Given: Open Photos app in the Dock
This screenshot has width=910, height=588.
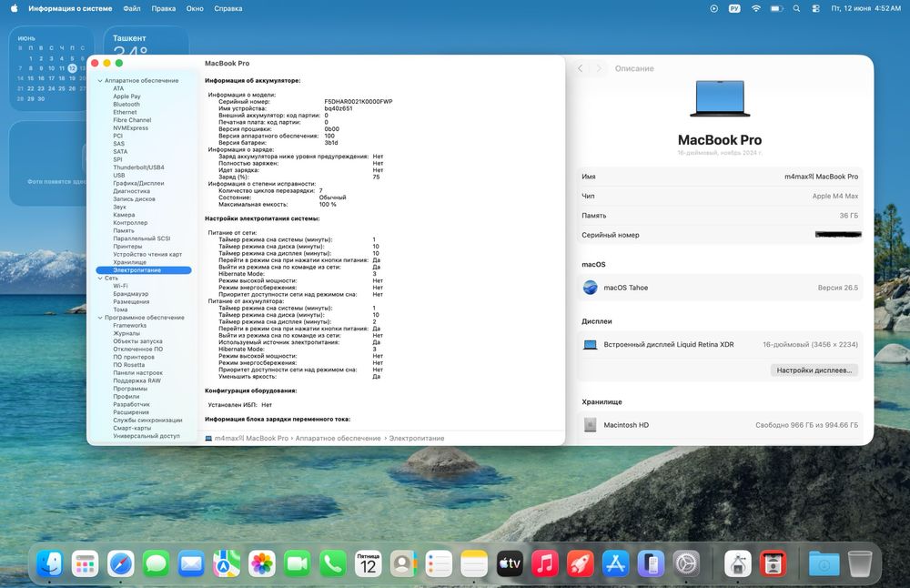Looking at the screenshot, I should click(x=262, y=563).
